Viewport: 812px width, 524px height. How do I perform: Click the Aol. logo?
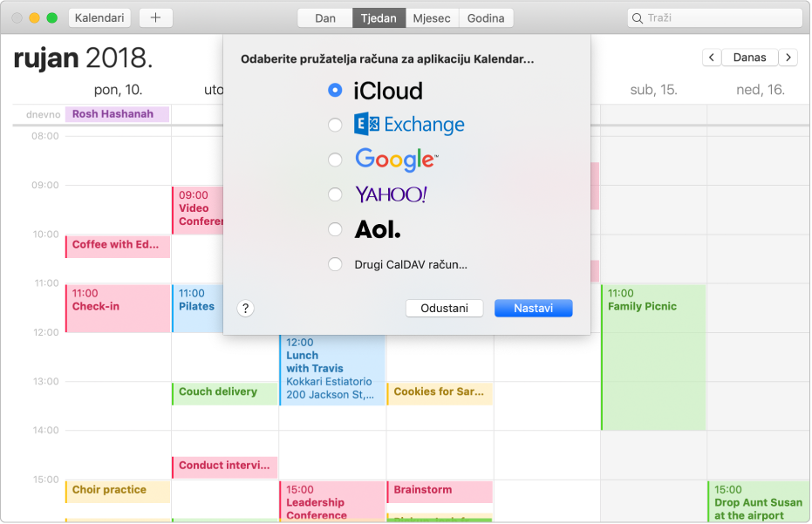pyautogui.click(x=378, y=229)
